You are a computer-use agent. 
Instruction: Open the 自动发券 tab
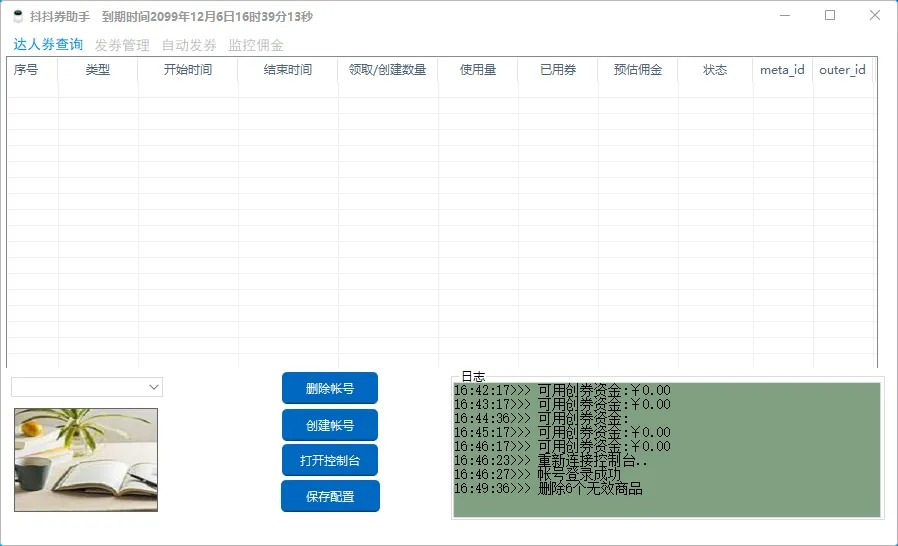click(189, 45)
